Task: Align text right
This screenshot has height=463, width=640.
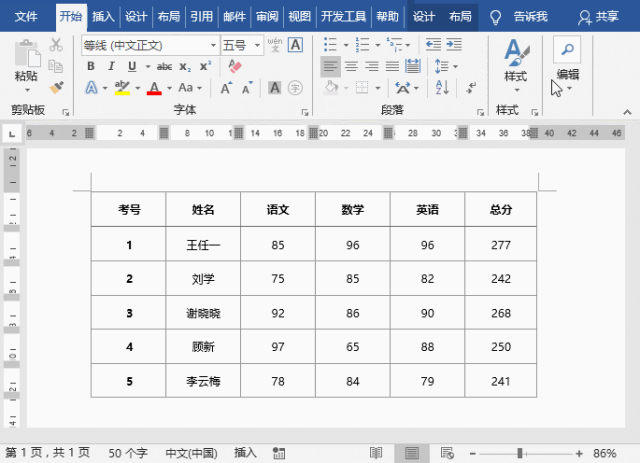Action: (371, 66)
